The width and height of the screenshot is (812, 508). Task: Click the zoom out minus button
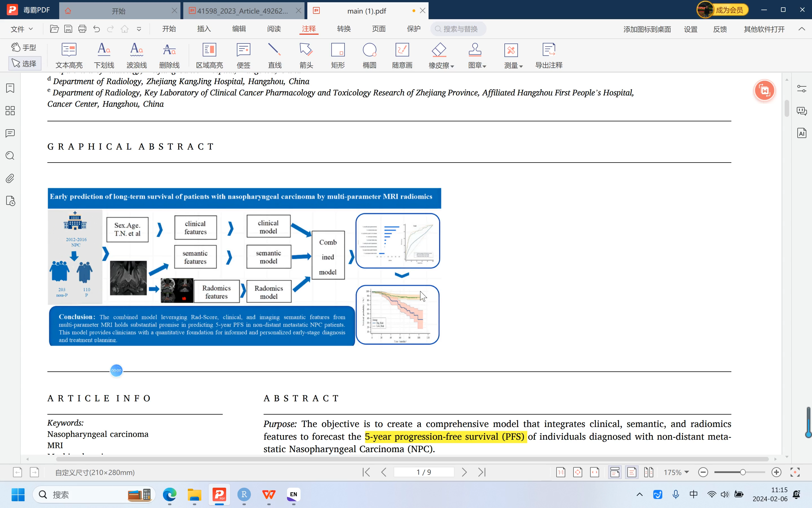[703, 472]
